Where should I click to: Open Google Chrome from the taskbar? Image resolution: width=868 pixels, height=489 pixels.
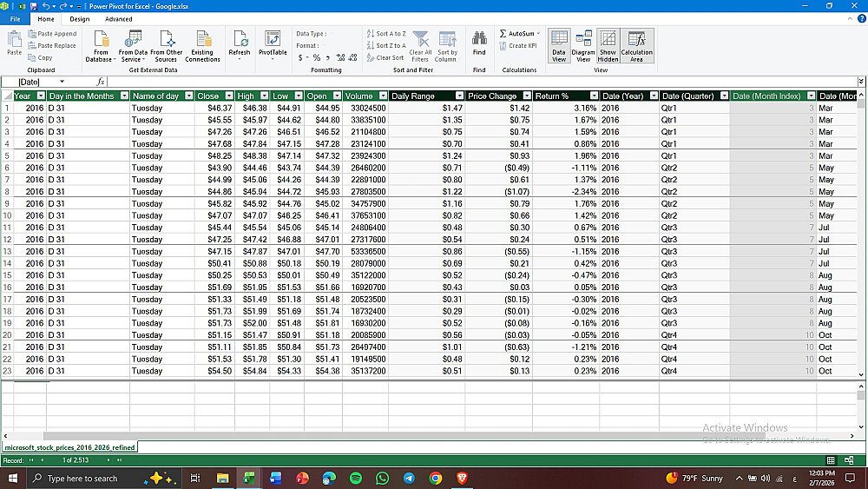point(436,478)
